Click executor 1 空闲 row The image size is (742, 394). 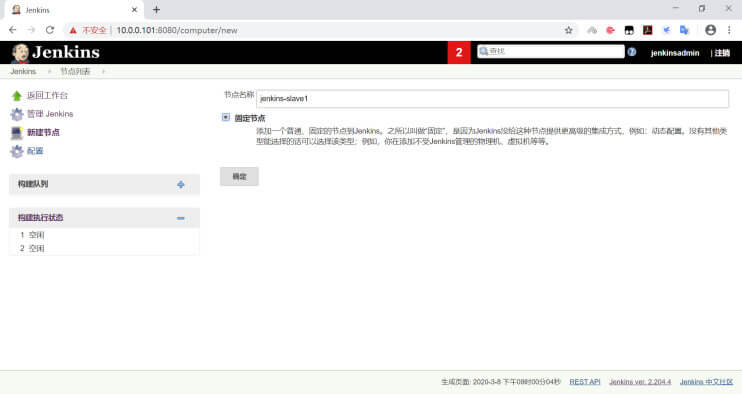point(104,235)
